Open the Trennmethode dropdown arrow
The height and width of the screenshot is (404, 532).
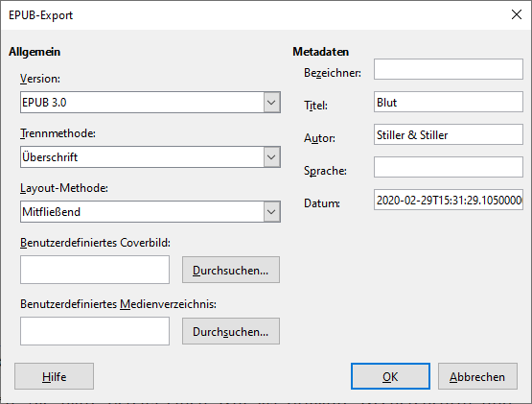point(271,157)
